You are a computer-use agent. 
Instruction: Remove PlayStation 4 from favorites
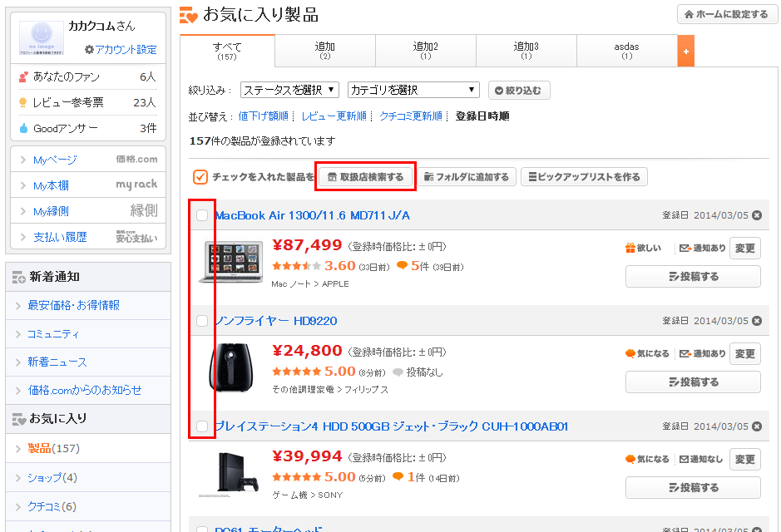coord(757,426)
